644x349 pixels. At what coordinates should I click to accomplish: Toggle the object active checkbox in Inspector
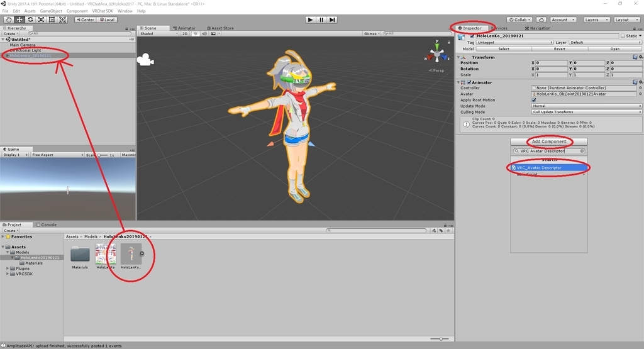[x=472, y=36]
